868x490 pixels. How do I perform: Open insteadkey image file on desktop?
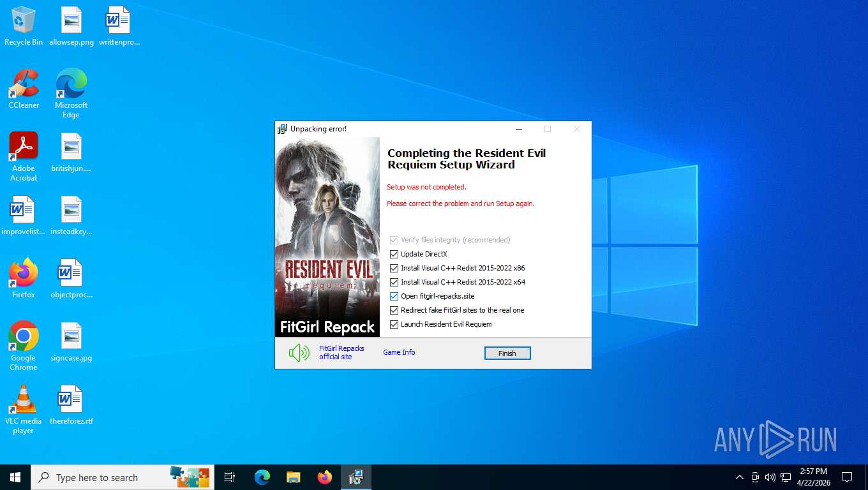tap(71, 216)
